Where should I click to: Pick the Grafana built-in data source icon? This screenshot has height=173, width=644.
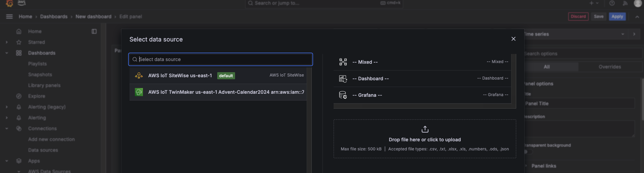[x=343, y=95]
